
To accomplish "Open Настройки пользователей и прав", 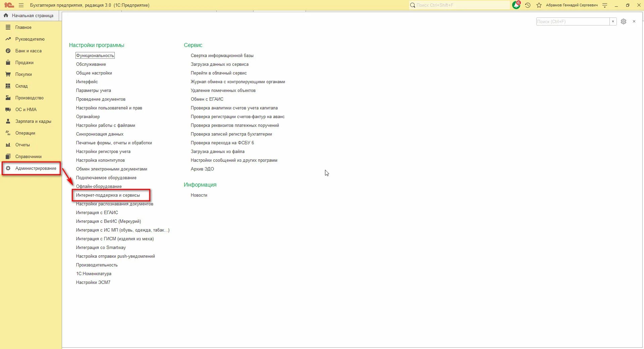I will 109,108.
